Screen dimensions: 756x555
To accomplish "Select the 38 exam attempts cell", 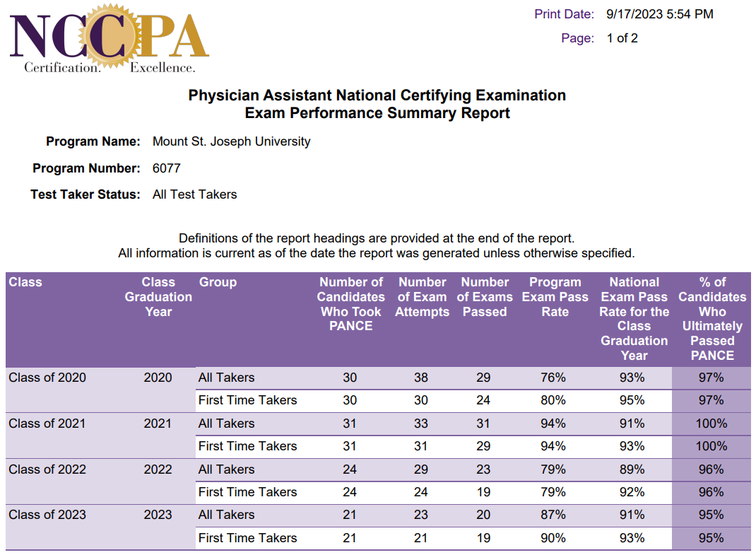I will [x=421, y=378].
